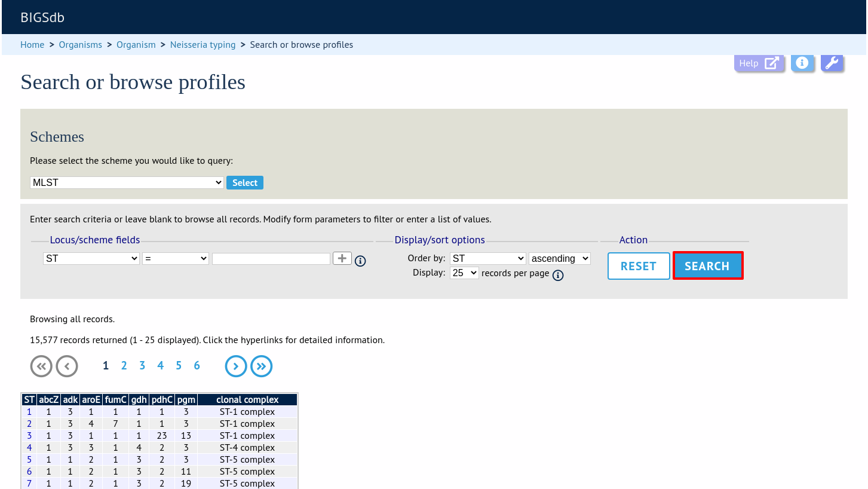The width and height of the screenshot is (868, 489).
Task: Click the BIGSdb site title
Action: [x=42, y=17]
